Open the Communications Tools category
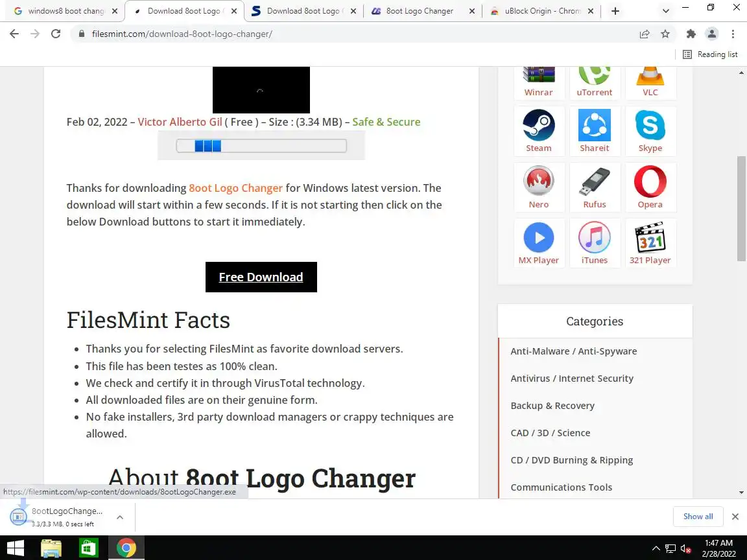This screenshot has height=560, width=747. 561,487
